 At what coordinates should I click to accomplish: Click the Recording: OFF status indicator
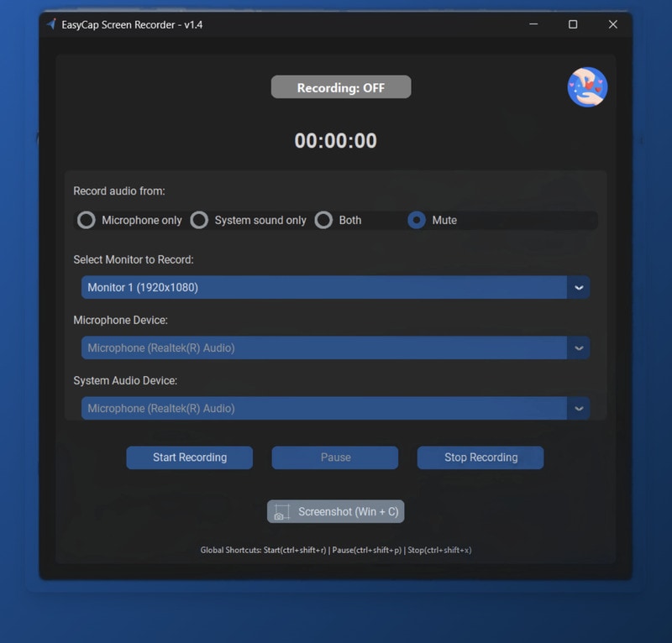click(x=340, y=87)
